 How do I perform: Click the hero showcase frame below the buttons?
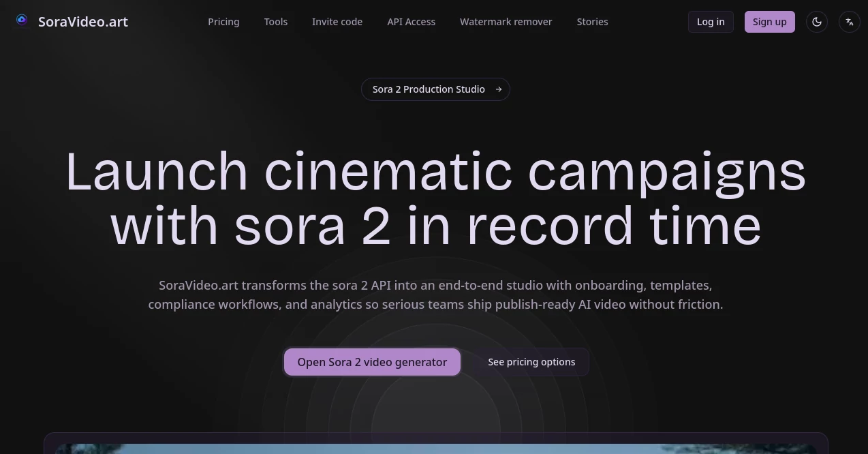click(x=435, y=443)
